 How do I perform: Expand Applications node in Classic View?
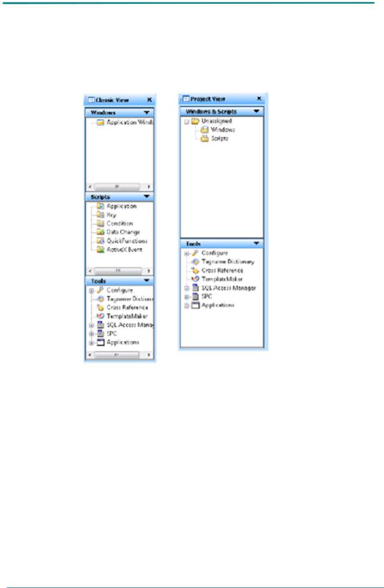(x=91, y=343)
